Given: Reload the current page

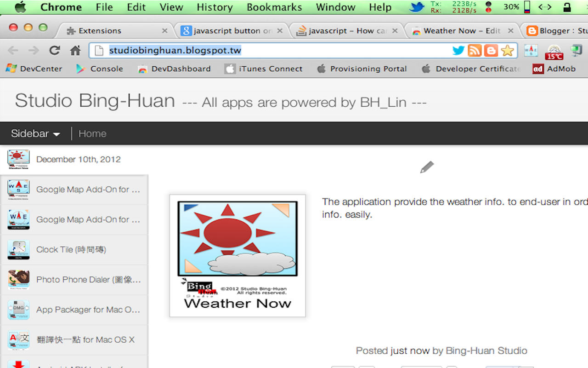Looking at the screenshot, I should pos(55,50).
